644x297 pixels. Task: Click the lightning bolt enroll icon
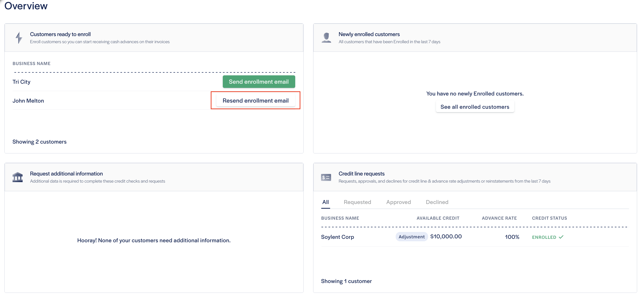click(19, 38)
